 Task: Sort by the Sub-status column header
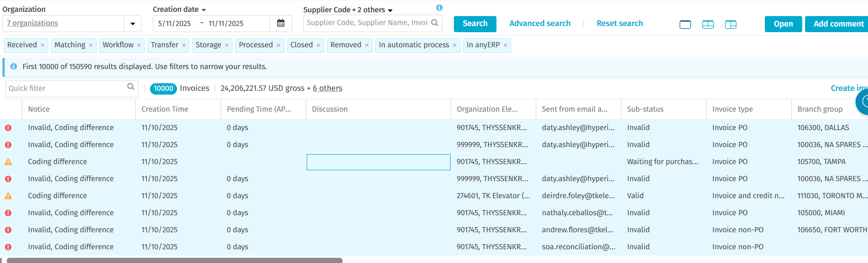point(645,109)
